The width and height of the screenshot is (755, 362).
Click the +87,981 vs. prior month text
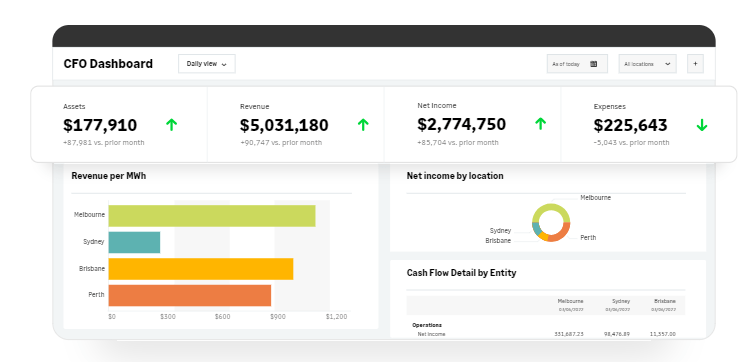coord(104,142)
